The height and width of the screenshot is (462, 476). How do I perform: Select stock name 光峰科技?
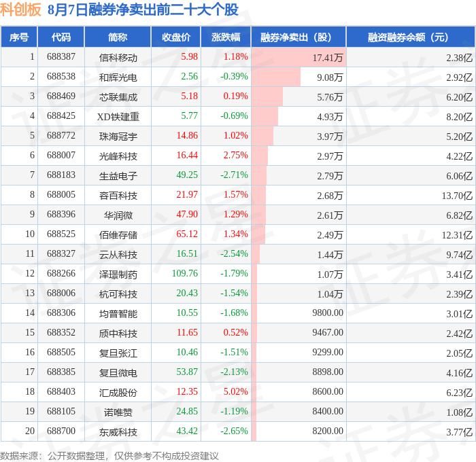(118, 156)
